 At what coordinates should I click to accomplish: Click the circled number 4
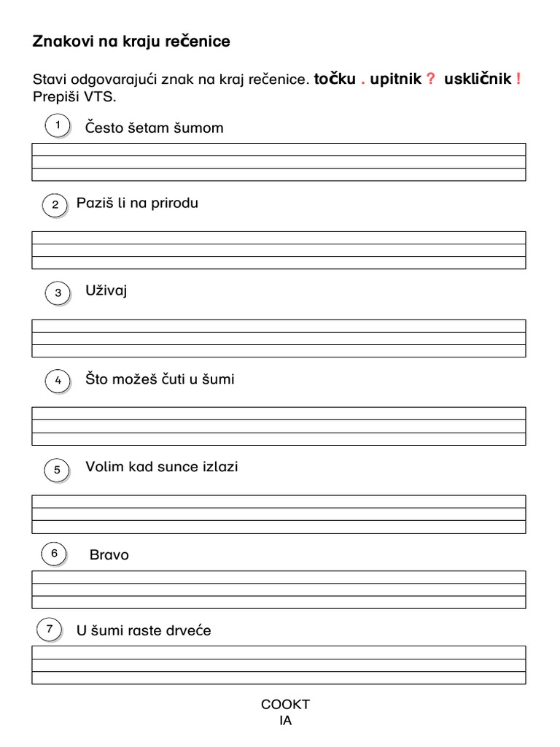point(58,380)
